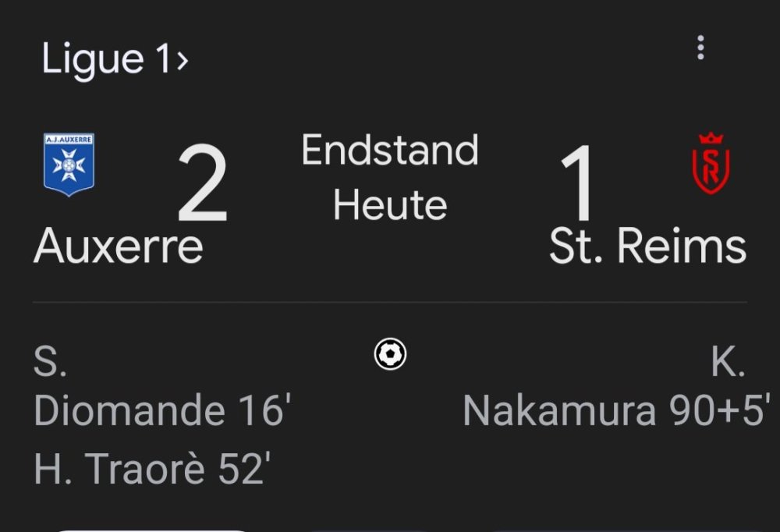780x532 pixels.
Task: Expand the chevron next to Ligue 1
Action: [x=183, y=60]
